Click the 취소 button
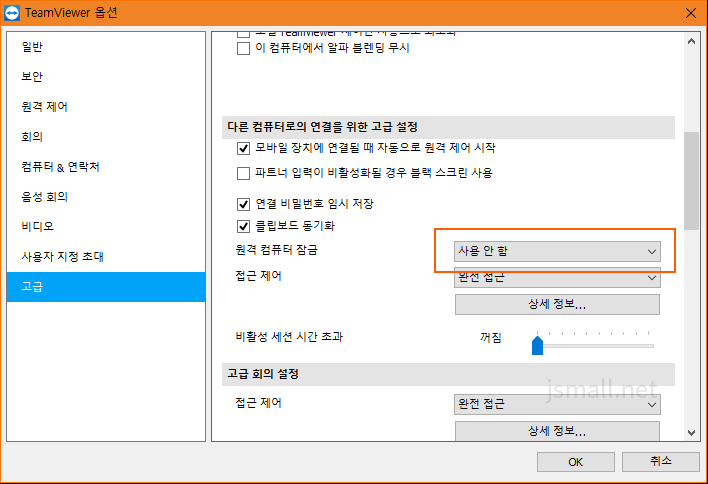708x484 pixels. [661, 461]
